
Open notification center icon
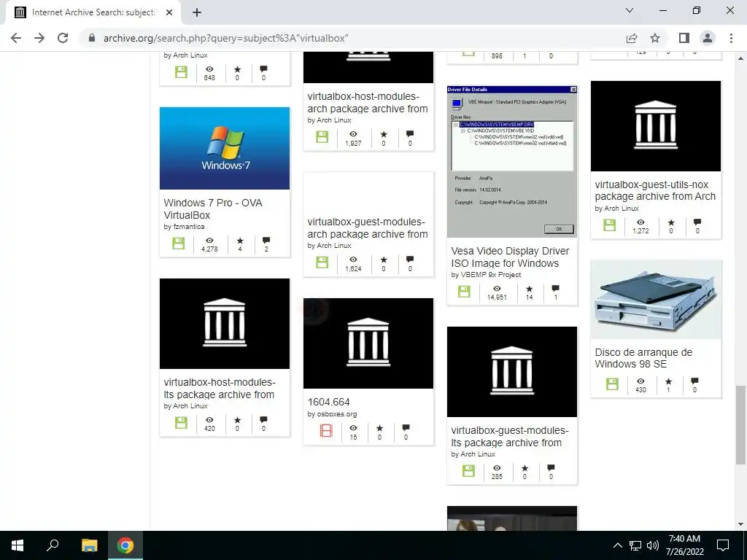(x=723, y=545)
